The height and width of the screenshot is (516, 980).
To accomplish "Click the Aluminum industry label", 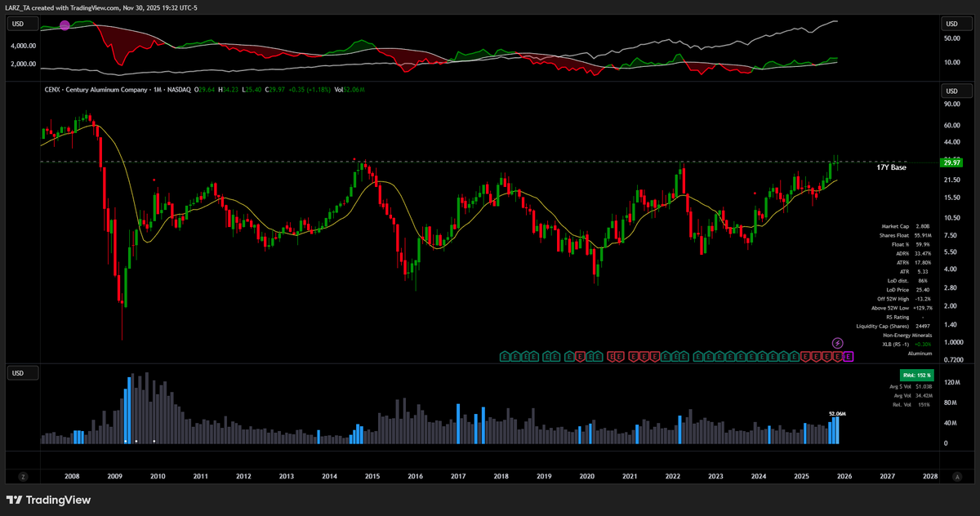I will click(920, 354).
